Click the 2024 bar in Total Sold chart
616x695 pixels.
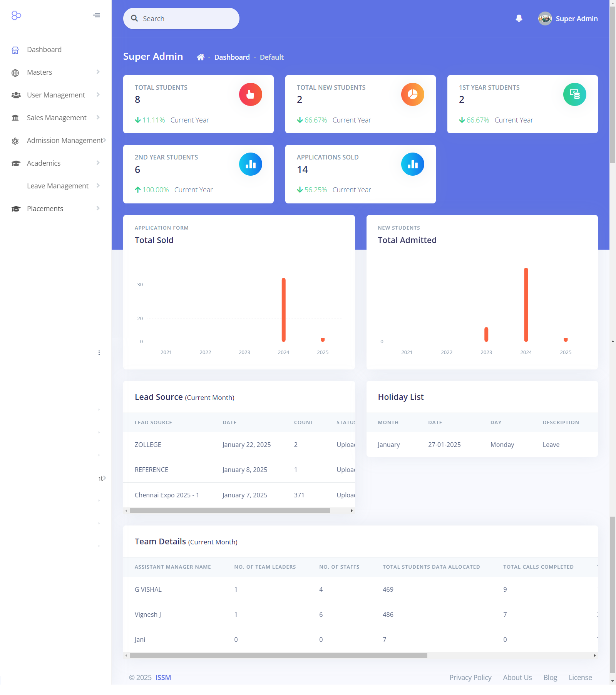284,310
